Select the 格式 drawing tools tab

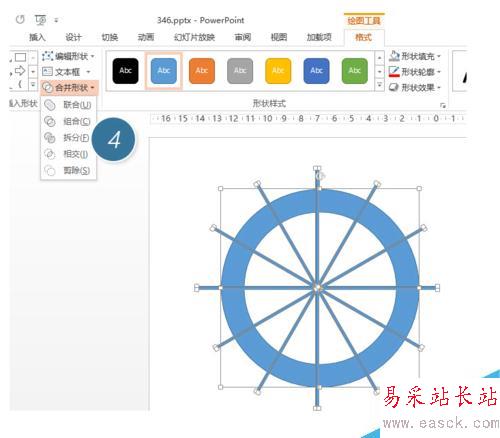click(363, 37)
